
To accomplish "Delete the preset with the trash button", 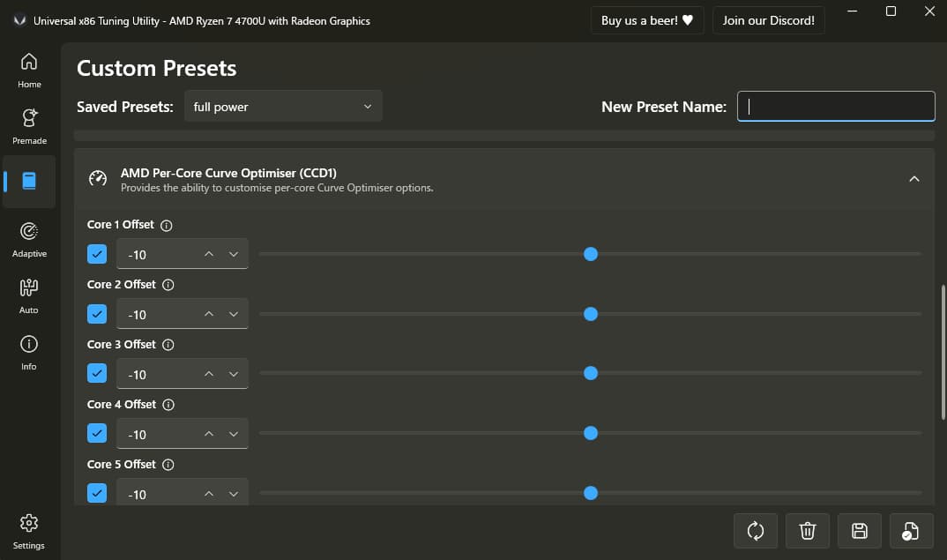I will [x=808, y=531].
